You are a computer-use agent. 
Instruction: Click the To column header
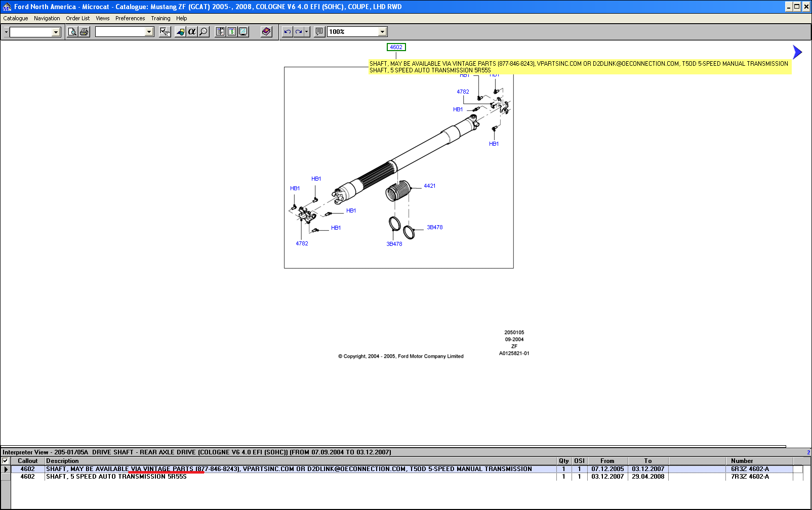648,461
